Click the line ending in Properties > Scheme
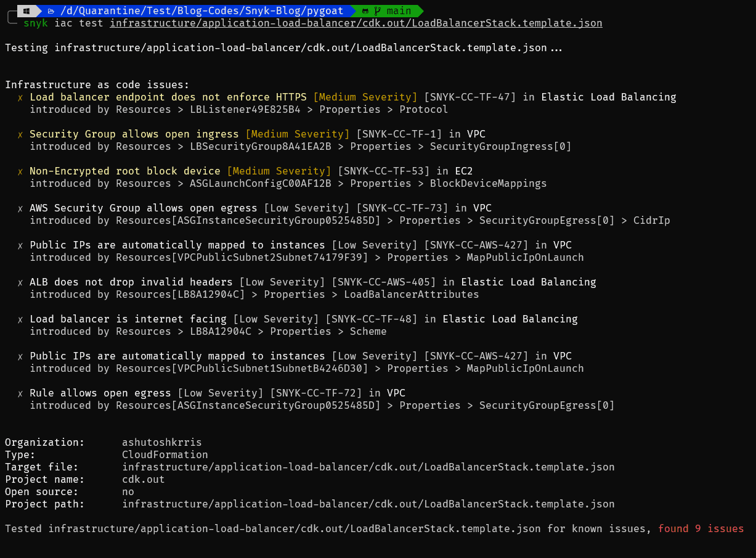This screenshot has width=756, height=558. point(208,331)
